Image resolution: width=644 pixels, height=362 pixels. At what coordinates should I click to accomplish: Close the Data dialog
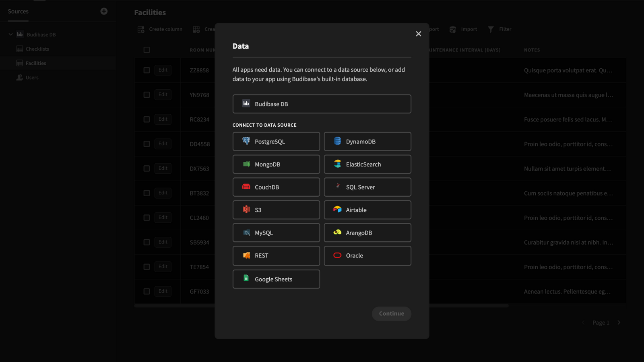pos(419,34)
